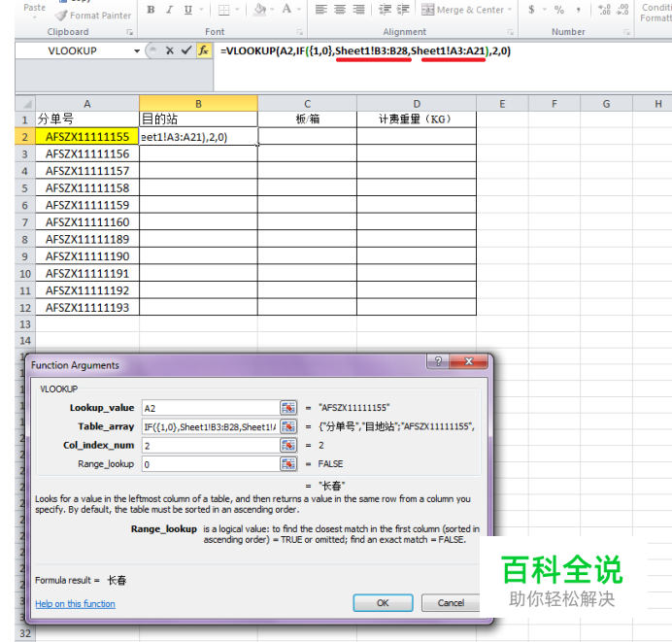Click Cancel in Function Arguments dialog
Viewport: 672px width, 642px height.
click(451, 603)
